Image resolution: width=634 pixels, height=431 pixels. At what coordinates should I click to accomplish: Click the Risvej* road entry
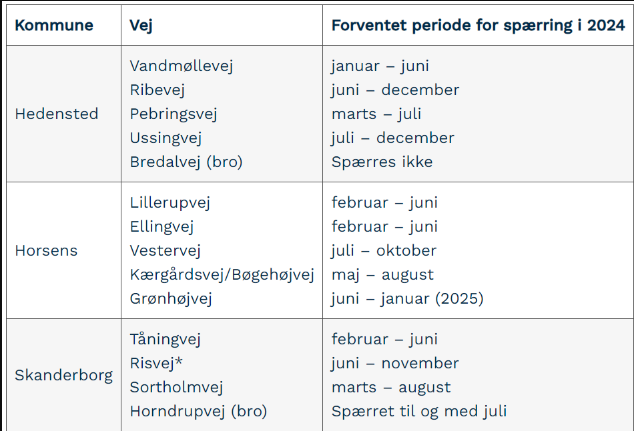(157, 363)
